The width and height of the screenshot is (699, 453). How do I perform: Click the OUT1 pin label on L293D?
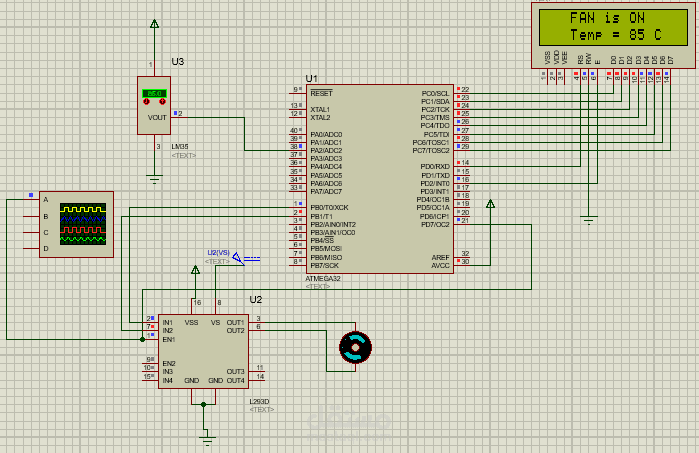(235, 322)
